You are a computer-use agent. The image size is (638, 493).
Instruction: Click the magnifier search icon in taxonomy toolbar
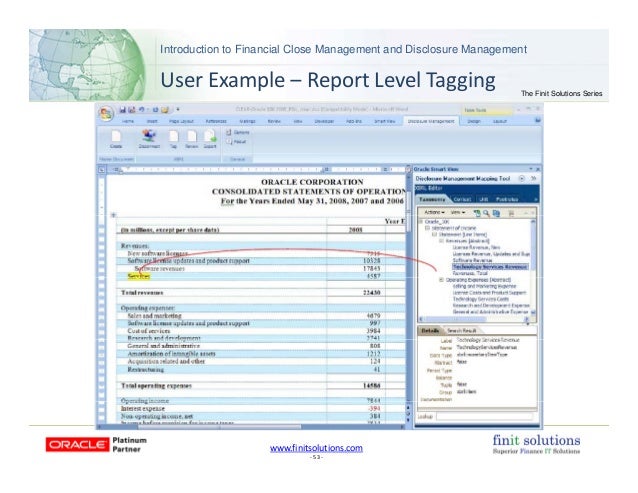tap(487, 213)
